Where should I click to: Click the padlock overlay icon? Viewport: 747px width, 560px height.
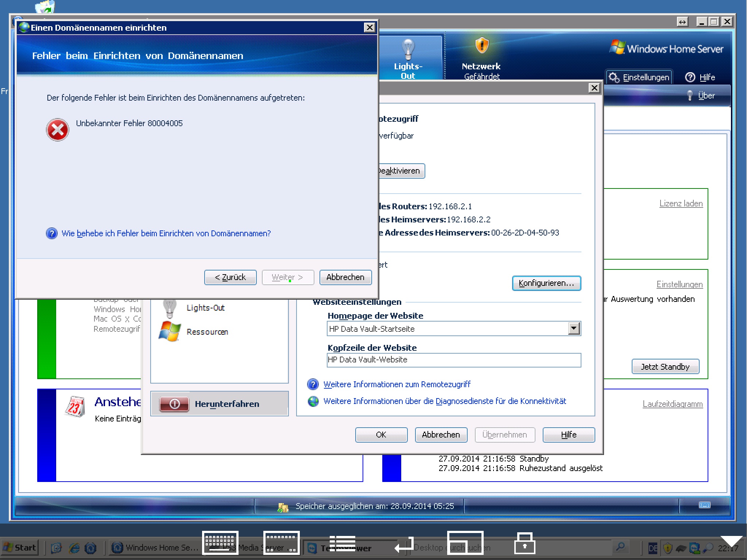pyautogui.click(x=525, y=543)
